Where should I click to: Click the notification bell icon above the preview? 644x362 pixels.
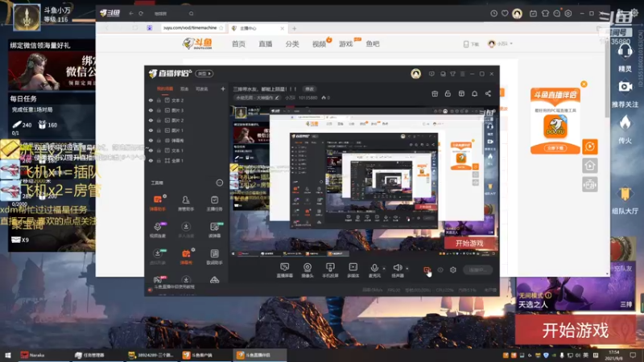click(x=474, y=93)
